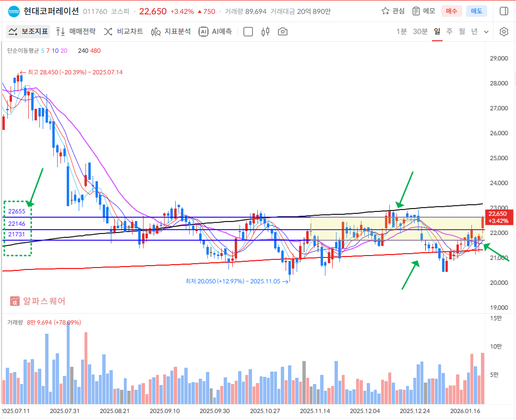Open the 보조지표 indicators panel
The height and width of the screenshot is (420, 516).
pos(29,32)
